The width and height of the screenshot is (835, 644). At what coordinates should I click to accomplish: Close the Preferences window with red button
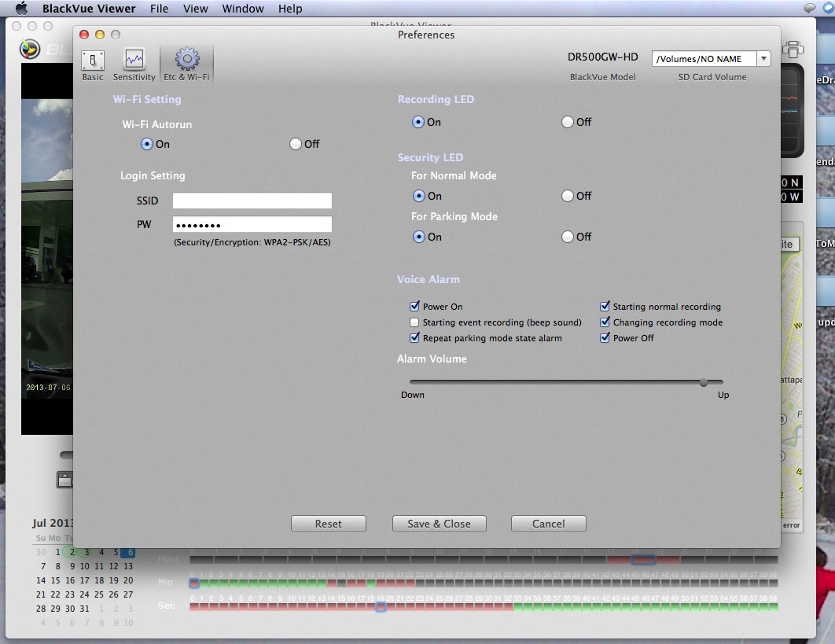(x=84, y=35)
